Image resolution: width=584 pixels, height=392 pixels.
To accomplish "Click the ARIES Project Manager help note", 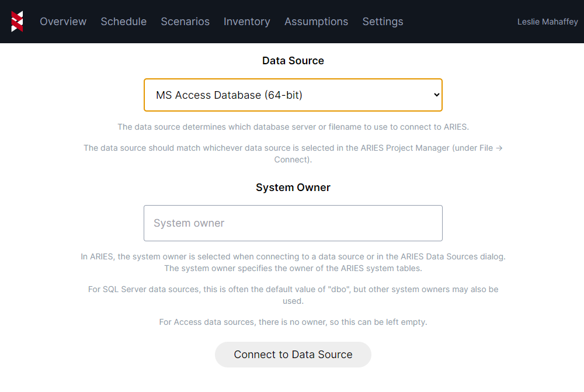I will tap(293, 153).
